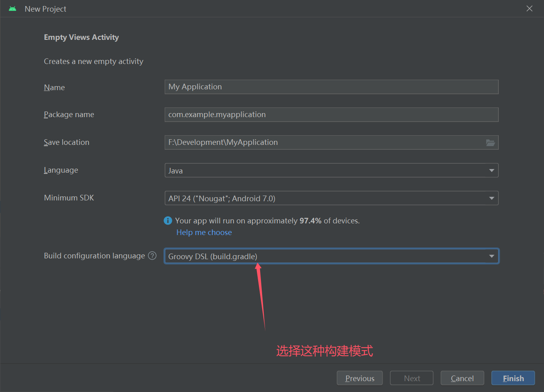Click the Cancel button
The width and height of the screenshot is (544, 392).
(x=462, y=378)
